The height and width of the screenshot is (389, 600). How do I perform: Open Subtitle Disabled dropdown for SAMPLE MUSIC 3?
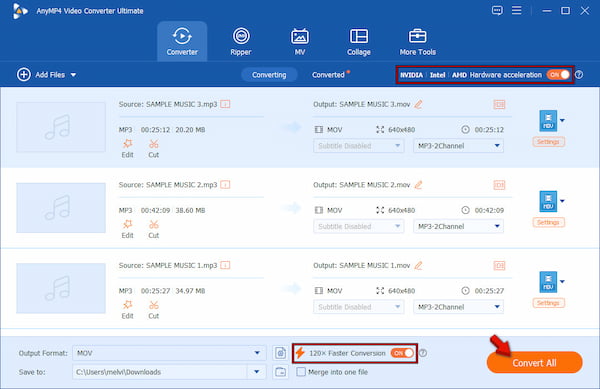pyautogui.click(x=359, y=146)
